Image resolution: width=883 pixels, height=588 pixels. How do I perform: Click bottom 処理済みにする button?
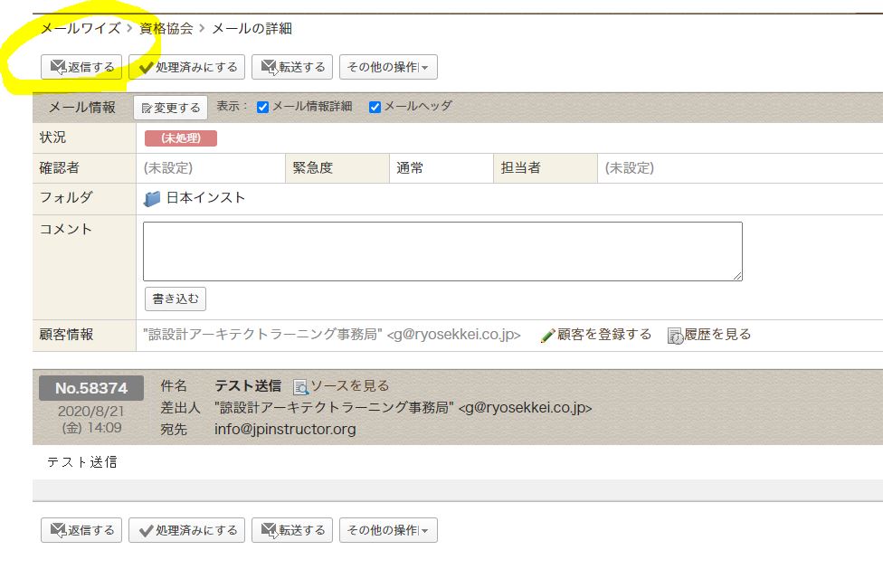tap(186, 530)
